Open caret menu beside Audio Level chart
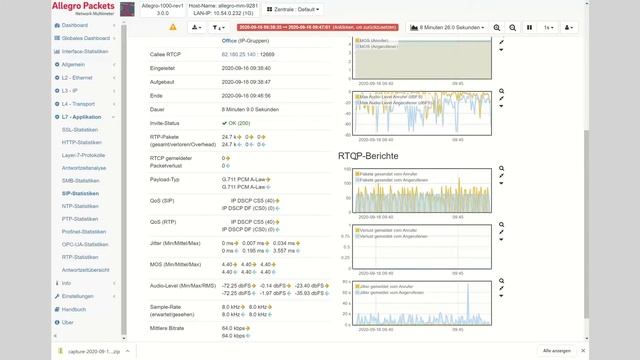Viewport: 640px width, 360px height. click(501, 106)
